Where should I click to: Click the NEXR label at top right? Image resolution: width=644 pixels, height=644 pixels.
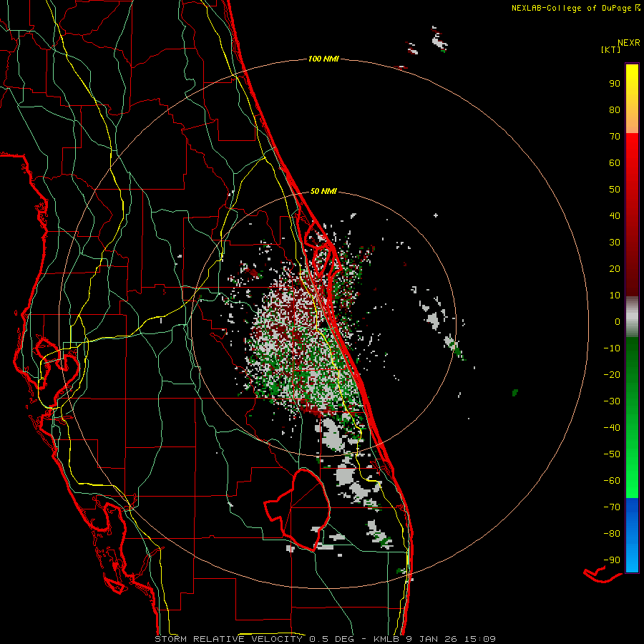click(x=629, y=43)
